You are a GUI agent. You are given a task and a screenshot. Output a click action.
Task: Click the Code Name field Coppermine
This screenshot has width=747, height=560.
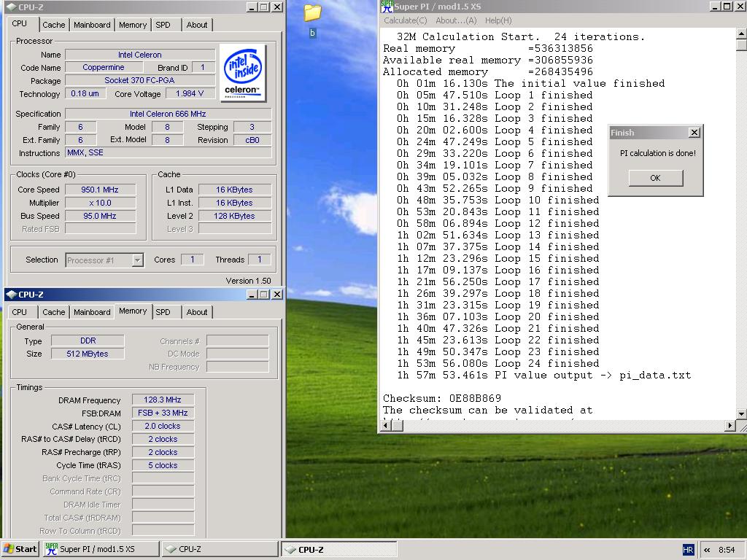point(104,68)
